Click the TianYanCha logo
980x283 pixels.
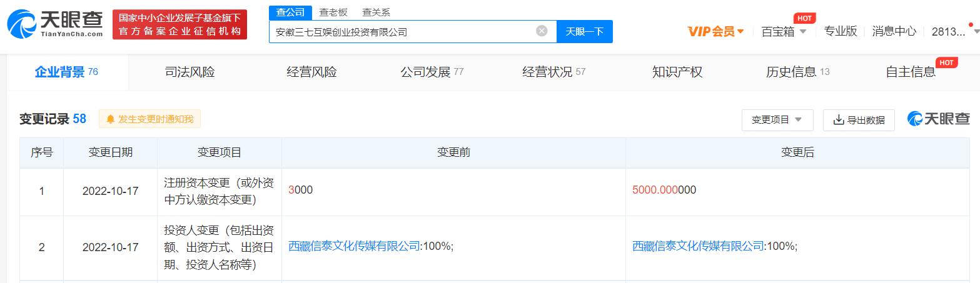[x=55, y=24]
